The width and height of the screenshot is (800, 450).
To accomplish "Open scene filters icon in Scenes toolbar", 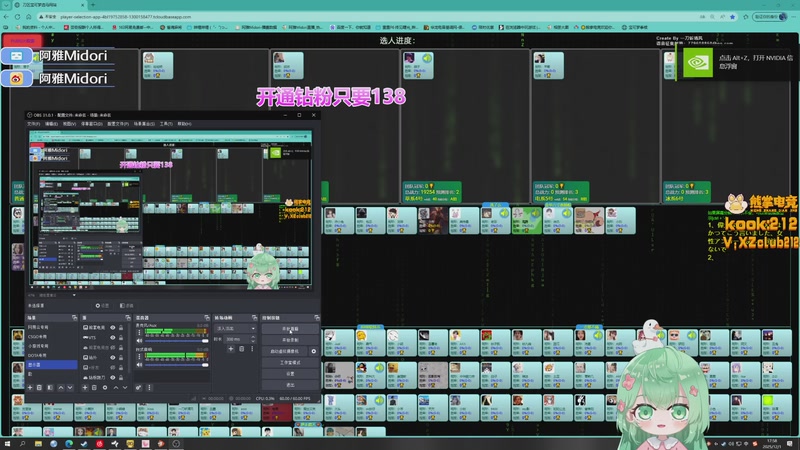I will pyautogui.click(x=50, y=388).
